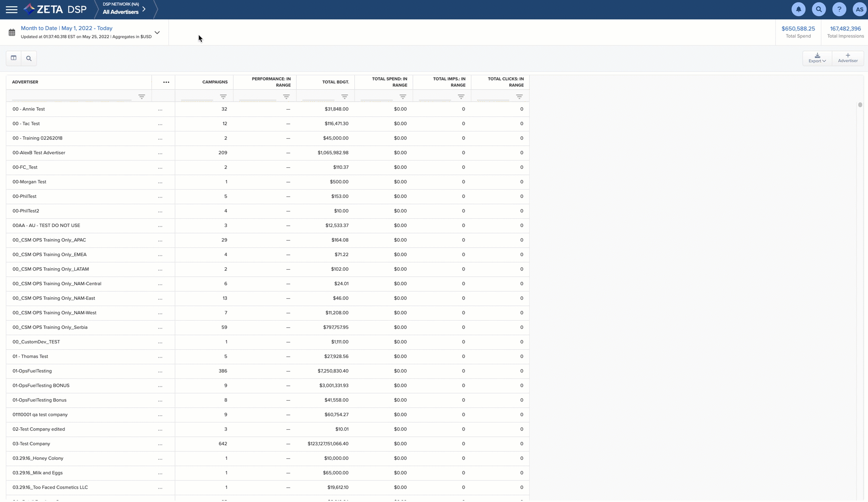The image size is (868, 502).
Task: Expand the All Advertisers breadcrumb chevron
Action: 144,9
